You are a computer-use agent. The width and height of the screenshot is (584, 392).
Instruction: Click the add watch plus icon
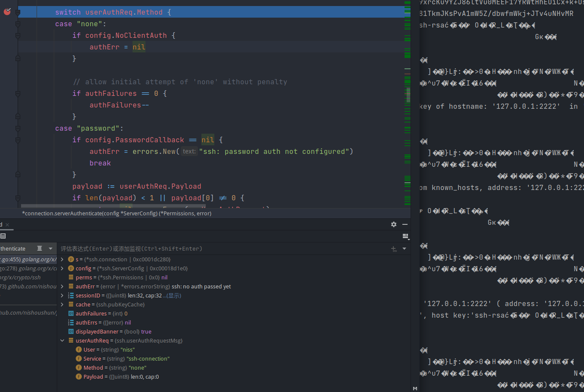[394, 249]
